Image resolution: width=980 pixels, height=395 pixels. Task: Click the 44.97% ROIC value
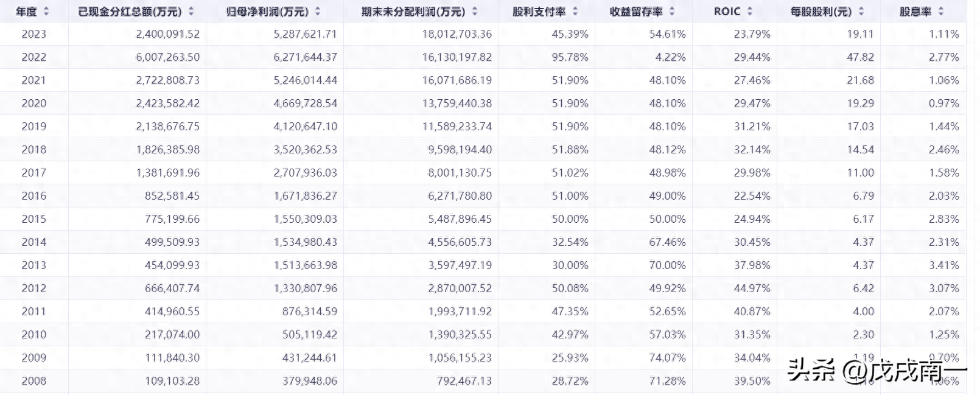click(x=752, y=288)
